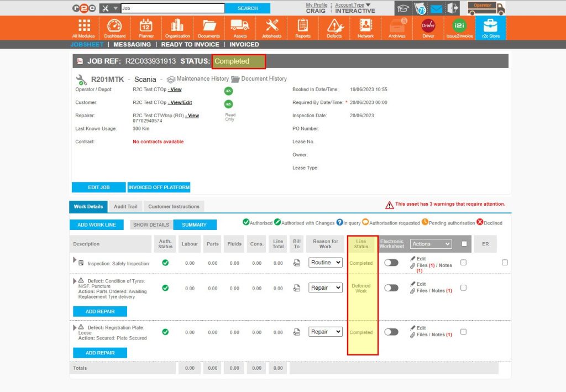The width and height of the screenshot is (566, 392).
Task: Open the messages envelope icon
Action: (x=436, y=8)
